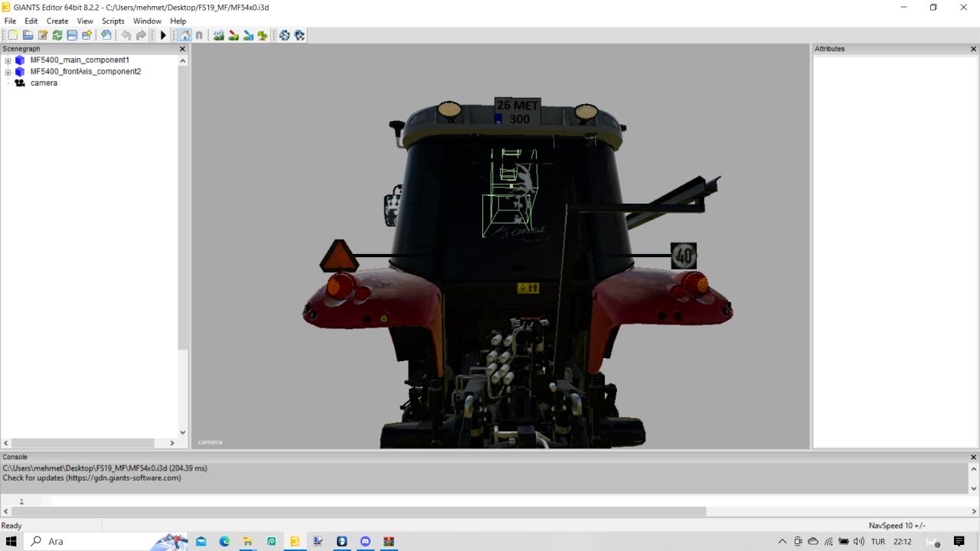The image size is (980, 551).
Task: Click the Scenegraph vertical scrollbar down arrow
Action: [x=182, y=432]
